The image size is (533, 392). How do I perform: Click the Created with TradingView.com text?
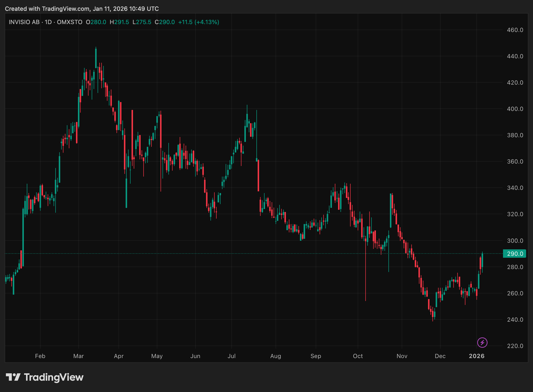(47, 9)
